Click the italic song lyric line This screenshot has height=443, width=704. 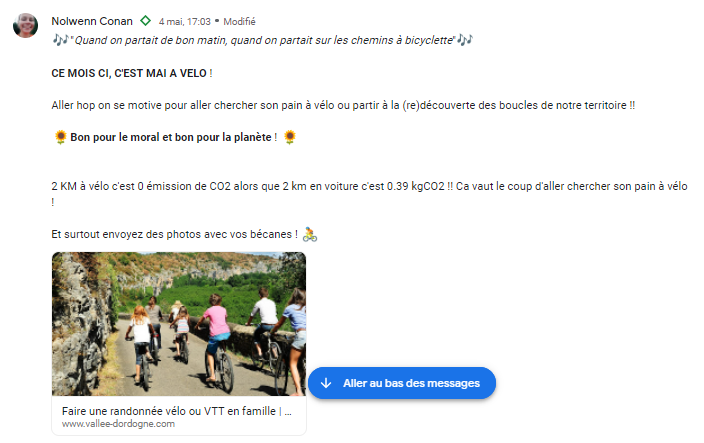[263, 40]
